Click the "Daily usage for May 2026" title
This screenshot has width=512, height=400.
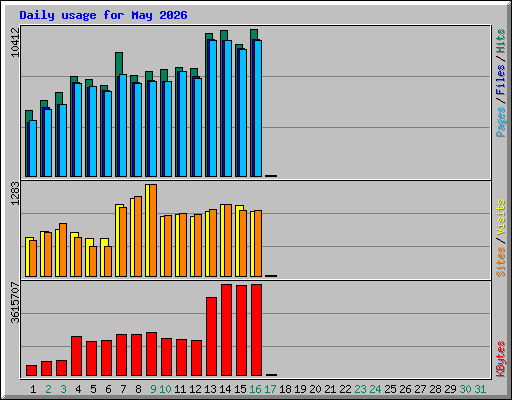(103, 15)
